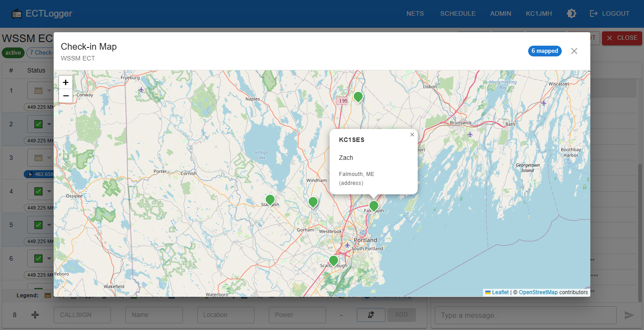The height and width of the screenshot is (330, 644).
Task: Open the OpenStreetMap contributors link
Action: click(x=538, y=292)
